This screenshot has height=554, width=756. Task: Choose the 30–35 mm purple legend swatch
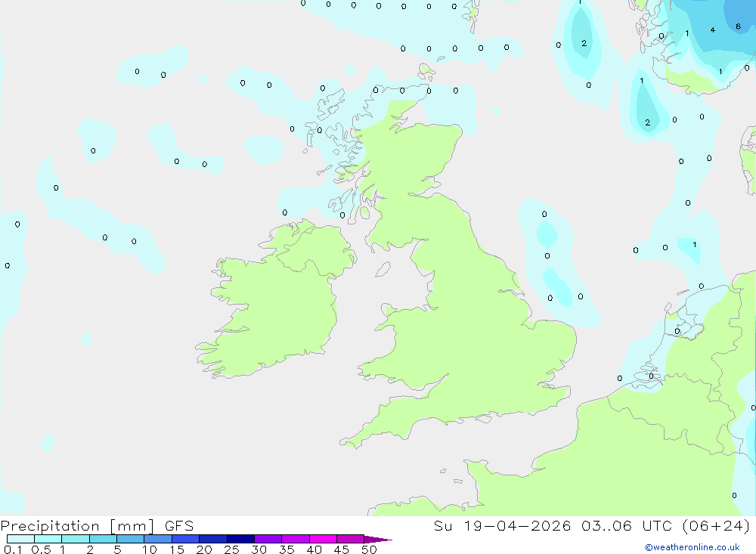click(268, 539)
